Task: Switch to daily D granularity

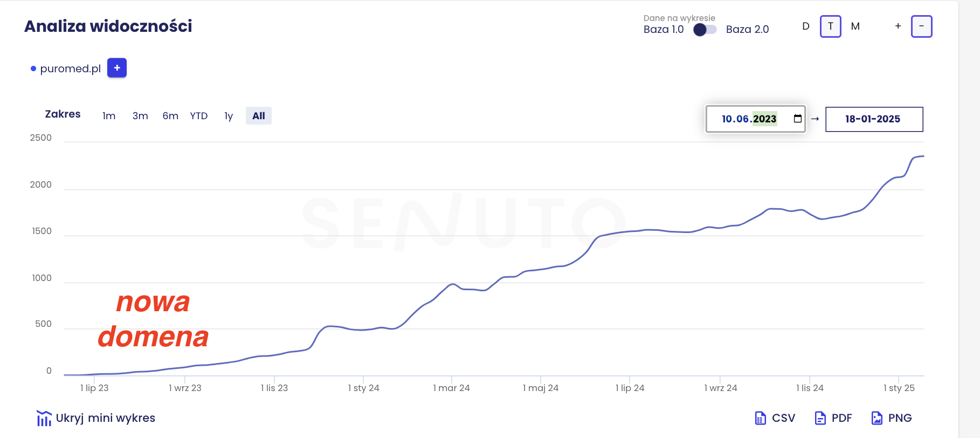Action: click(806, 26)
